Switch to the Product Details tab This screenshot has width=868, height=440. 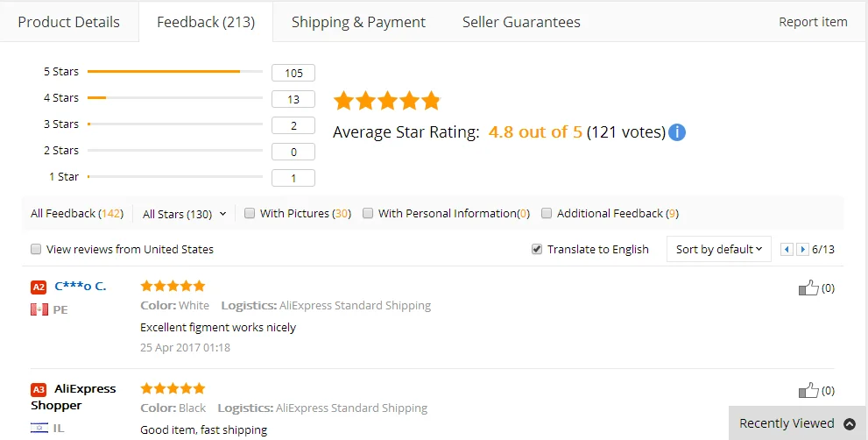tap(68, 22)
